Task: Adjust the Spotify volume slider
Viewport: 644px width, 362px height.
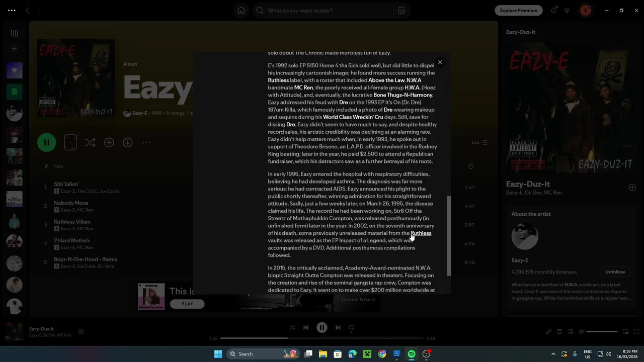Action: (602, 331)
